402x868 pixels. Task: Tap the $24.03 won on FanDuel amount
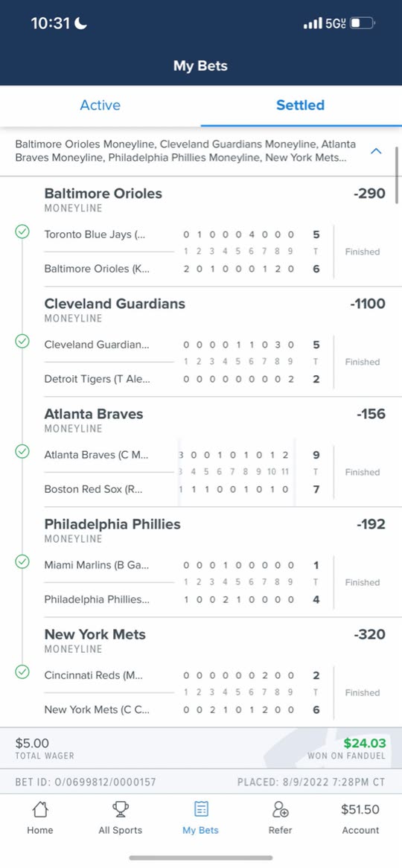click(364, 744)
